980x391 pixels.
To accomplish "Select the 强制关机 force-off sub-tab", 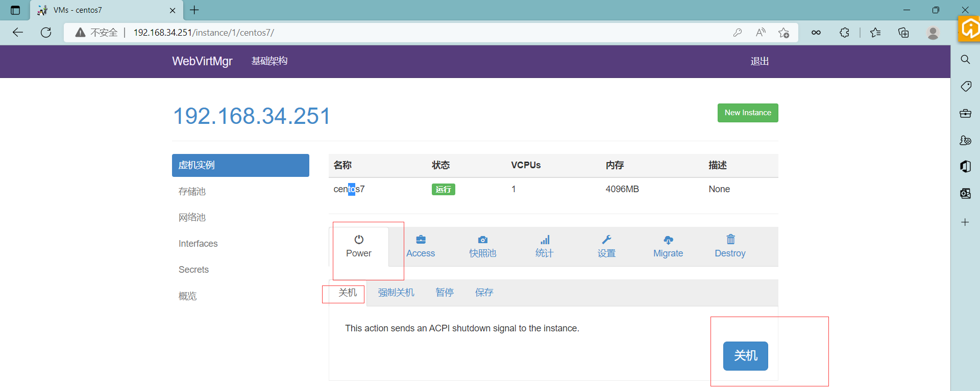I will [396, 293].
